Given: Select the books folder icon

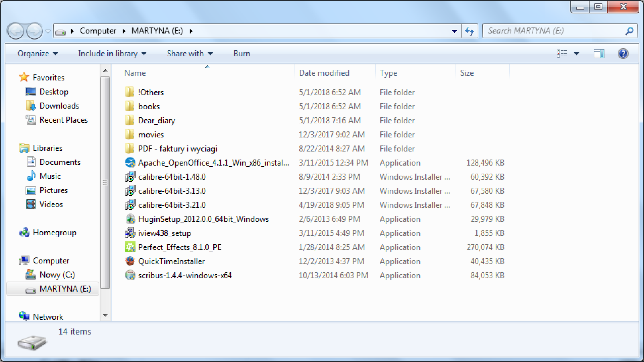Looking at the screenshot, I should coord(129,106).
